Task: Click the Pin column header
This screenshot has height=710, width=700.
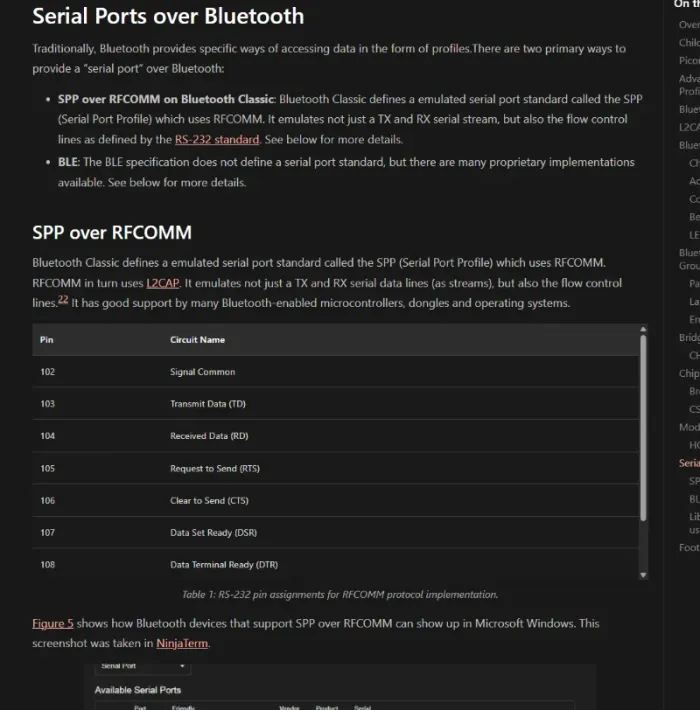Action: pos(47,339)
